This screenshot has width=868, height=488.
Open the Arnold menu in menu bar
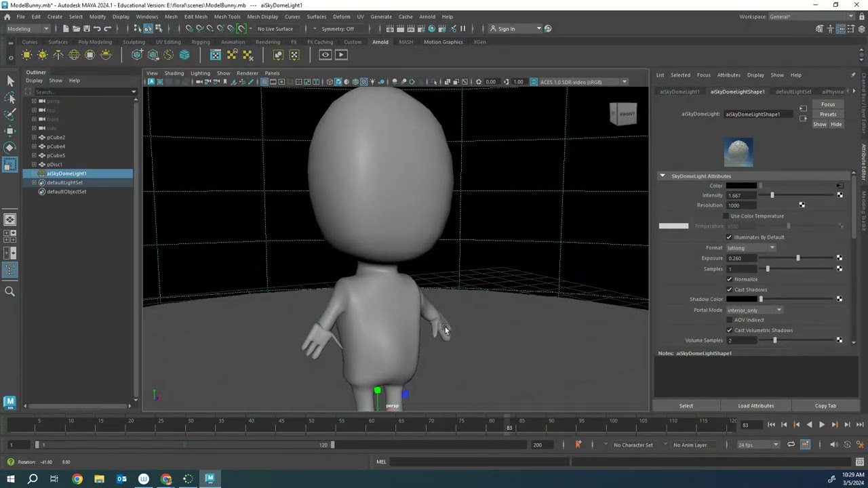coord(427,16)
